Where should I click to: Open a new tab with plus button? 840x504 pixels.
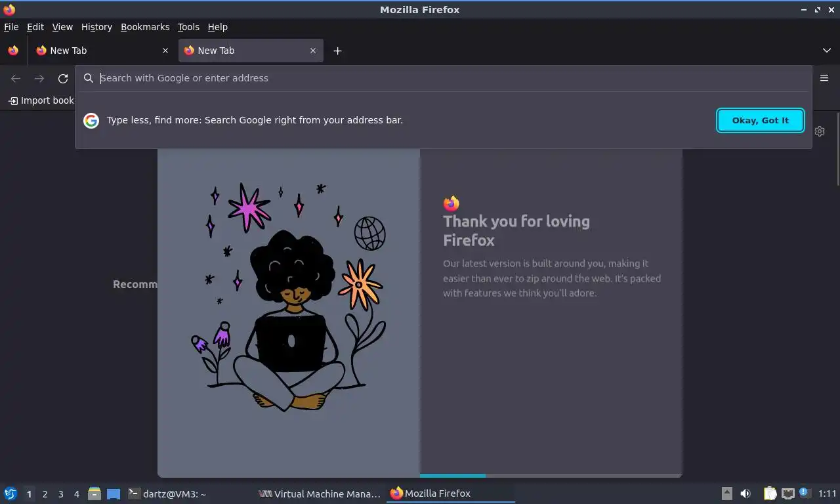pyautogui.click(x=337, y=51)
